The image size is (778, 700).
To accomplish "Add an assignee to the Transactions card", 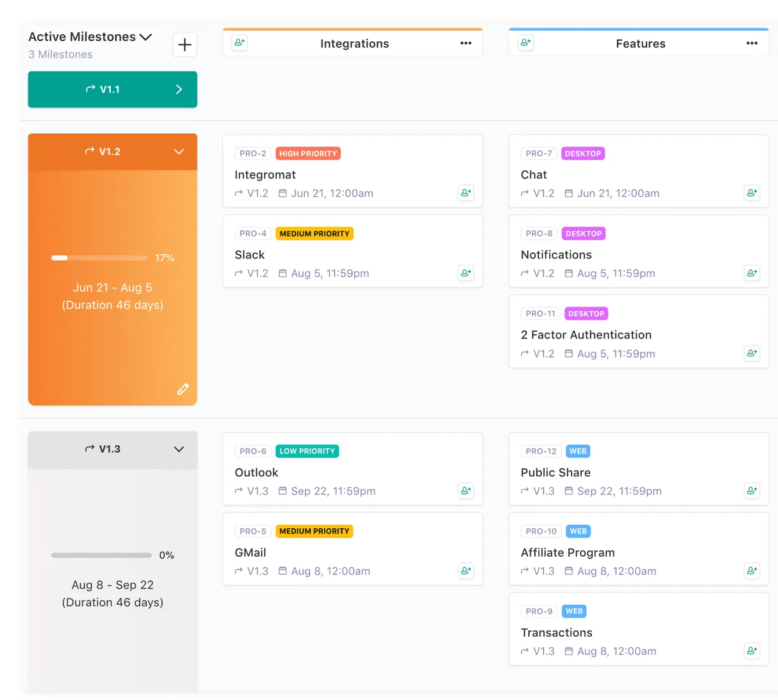I will tap(752, 651).
